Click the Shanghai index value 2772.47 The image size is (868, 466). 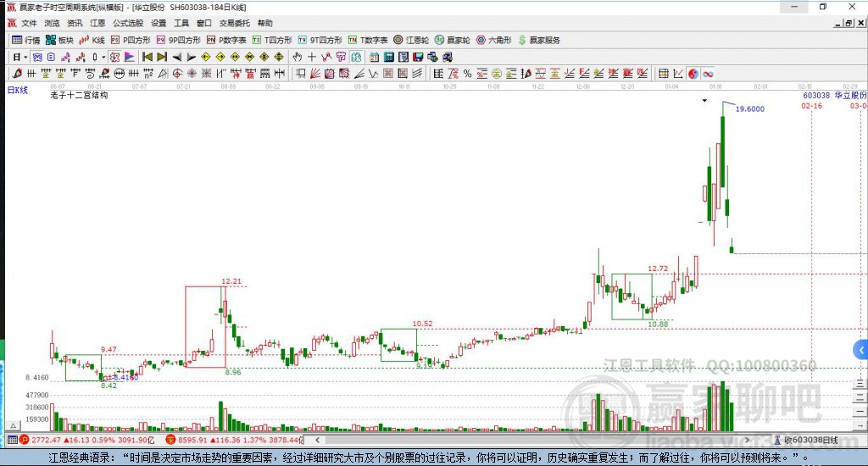[x=46, y=440]
